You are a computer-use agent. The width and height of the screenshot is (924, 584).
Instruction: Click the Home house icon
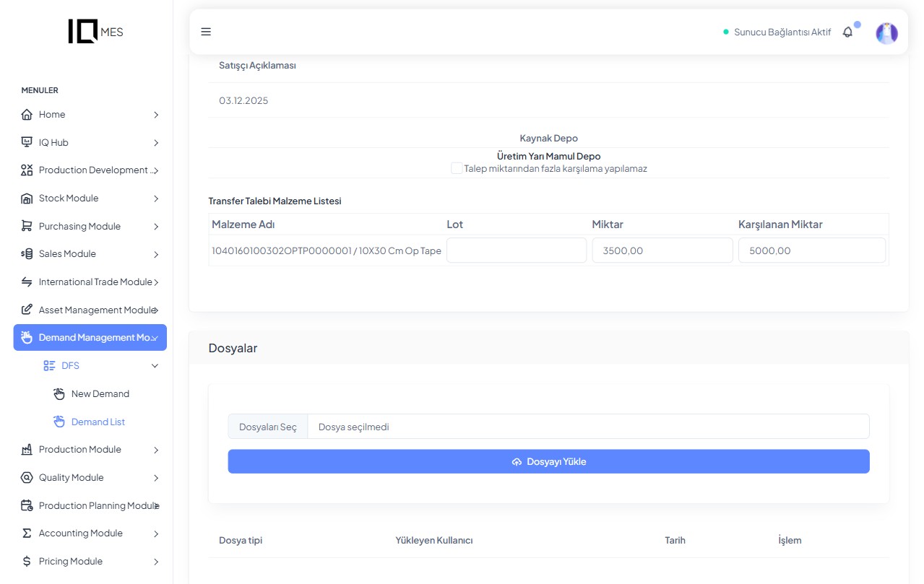(x=27, y=115)
